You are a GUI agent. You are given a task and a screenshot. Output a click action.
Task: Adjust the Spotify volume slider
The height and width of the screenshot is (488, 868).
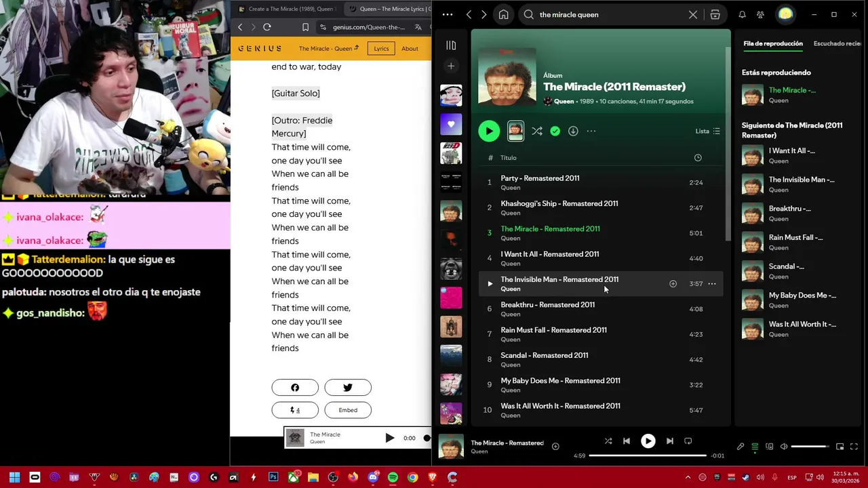click(810, 447)
